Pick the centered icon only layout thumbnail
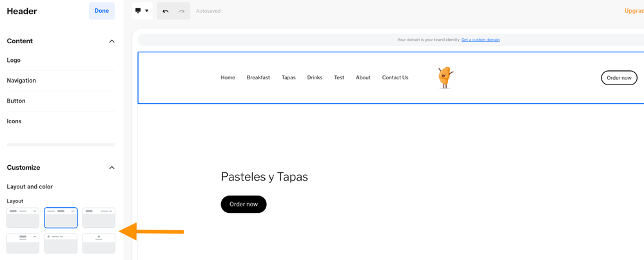The image size is (644, 260). [x=99, y=243]
